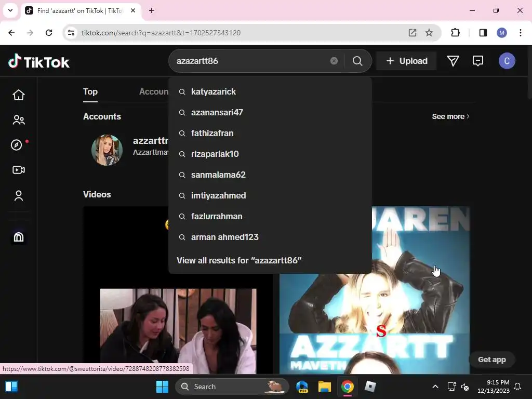Open Windows Start menu
This screenshot has height=399, width=532.
(x=162, y=387)
